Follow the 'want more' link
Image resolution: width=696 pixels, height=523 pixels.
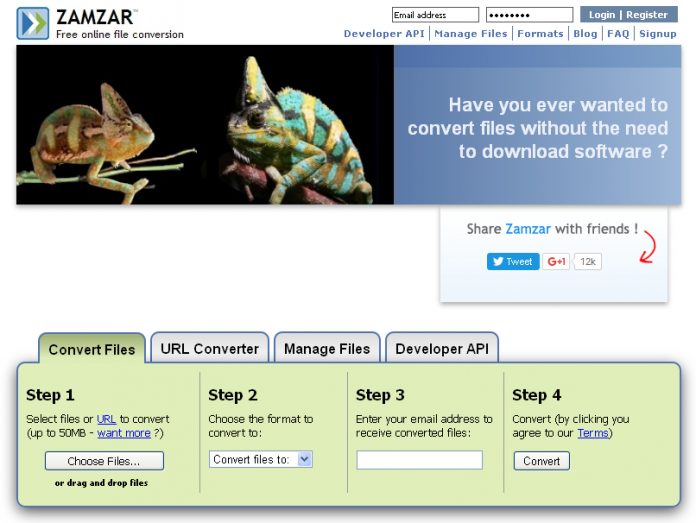[x=123, y=433]
